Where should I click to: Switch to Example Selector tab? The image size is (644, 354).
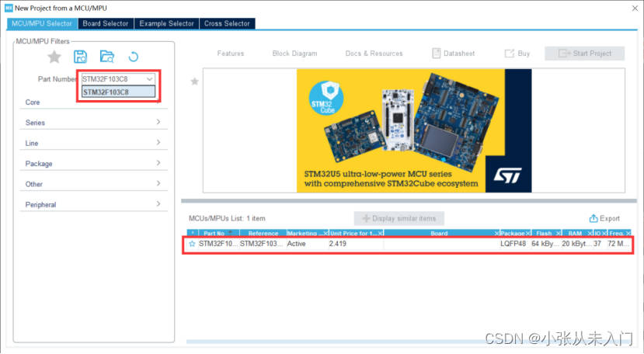coord(166,23)
